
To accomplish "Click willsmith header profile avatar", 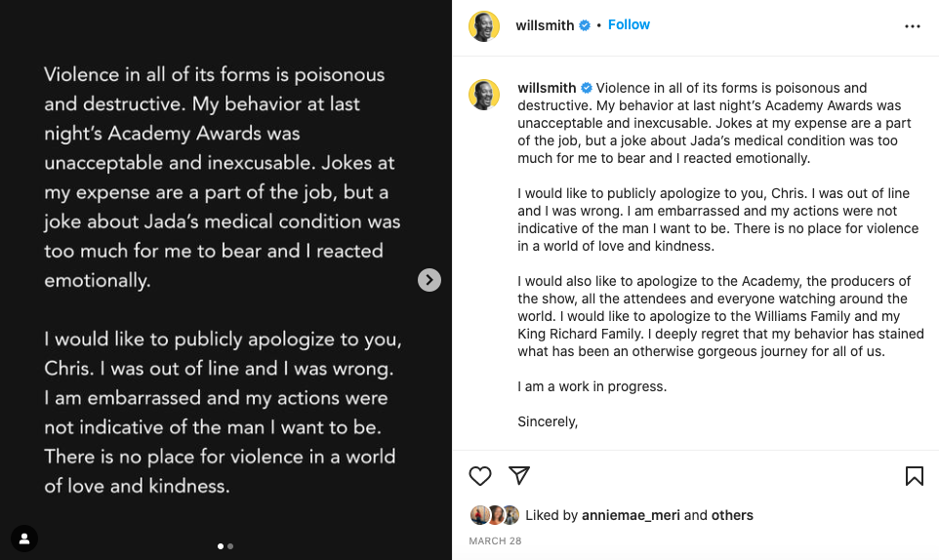I will pos(484,26).
